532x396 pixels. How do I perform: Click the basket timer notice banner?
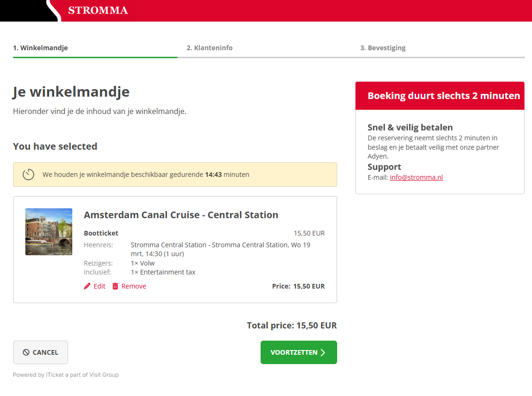(x=175, y=175)
